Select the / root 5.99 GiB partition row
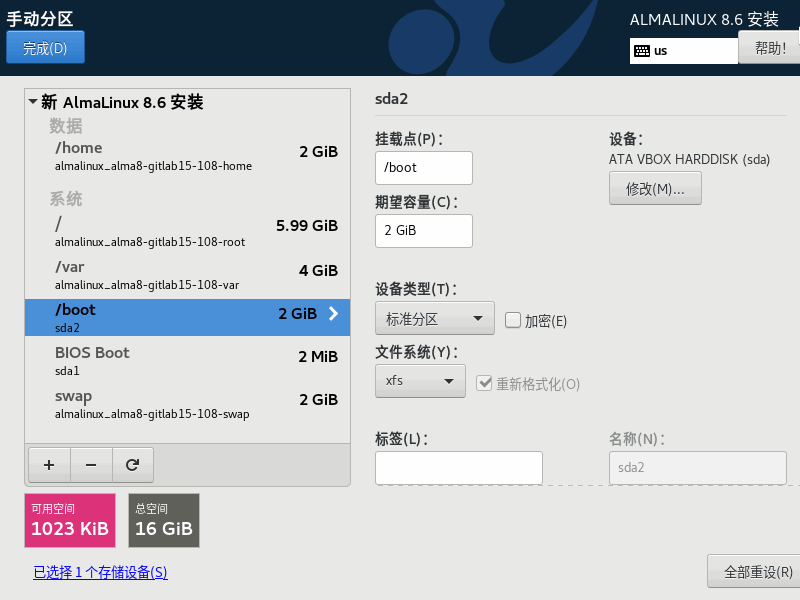Image resolution: width=800 pixels, height=600 pixels. pyautogui.click(x=187, y=232)
